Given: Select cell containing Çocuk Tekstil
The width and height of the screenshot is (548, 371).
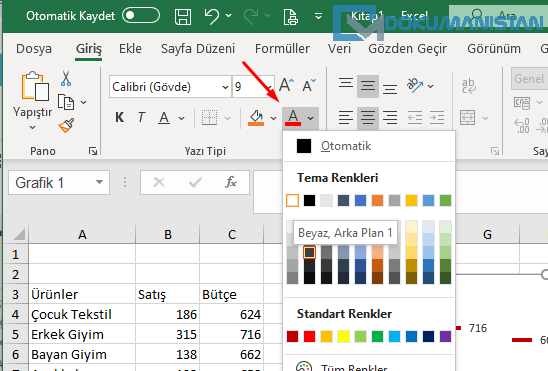Looking at the screenshot, I should 82,314.
